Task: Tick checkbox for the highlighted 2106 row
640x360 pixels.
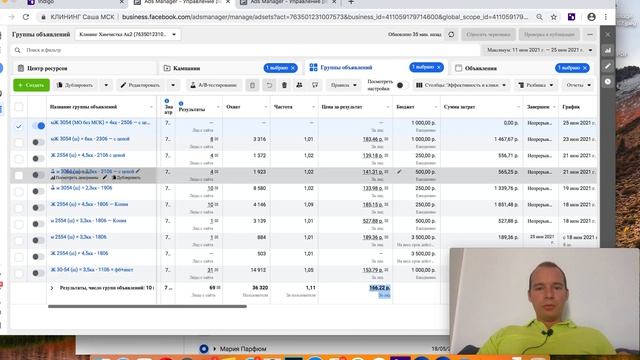Action: point(19,175)
